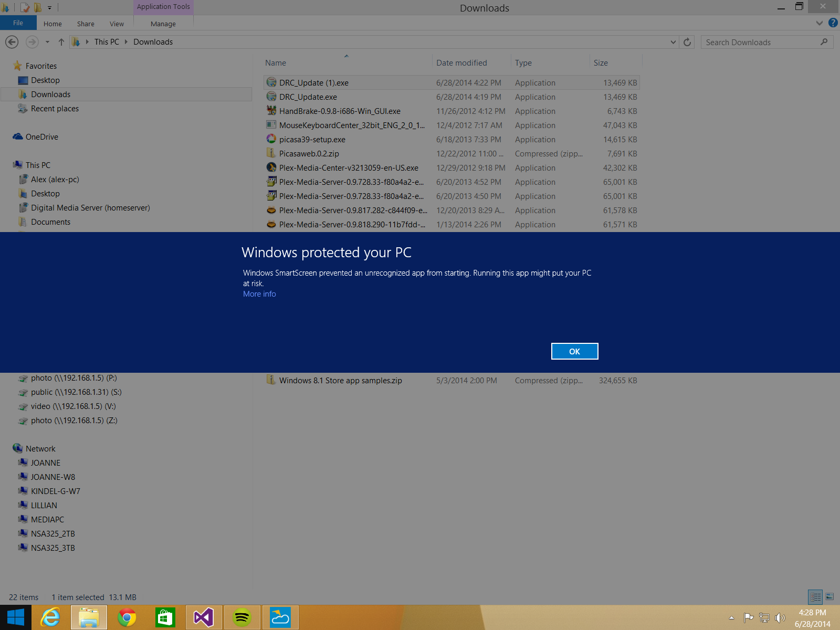Select the HandBrake installer file icon
Image resolution: width=840 pixels, height=630 pixels.
point(271,110)
